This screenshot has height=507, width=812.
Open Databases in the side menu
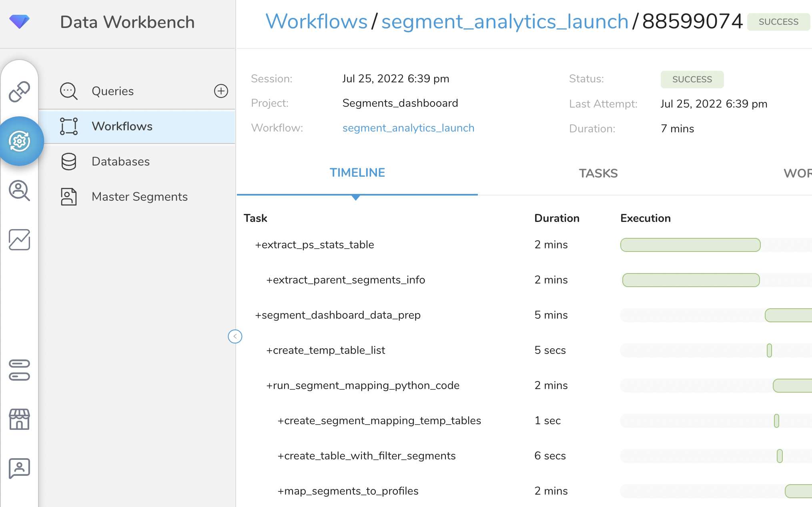[x=120, y=162]
